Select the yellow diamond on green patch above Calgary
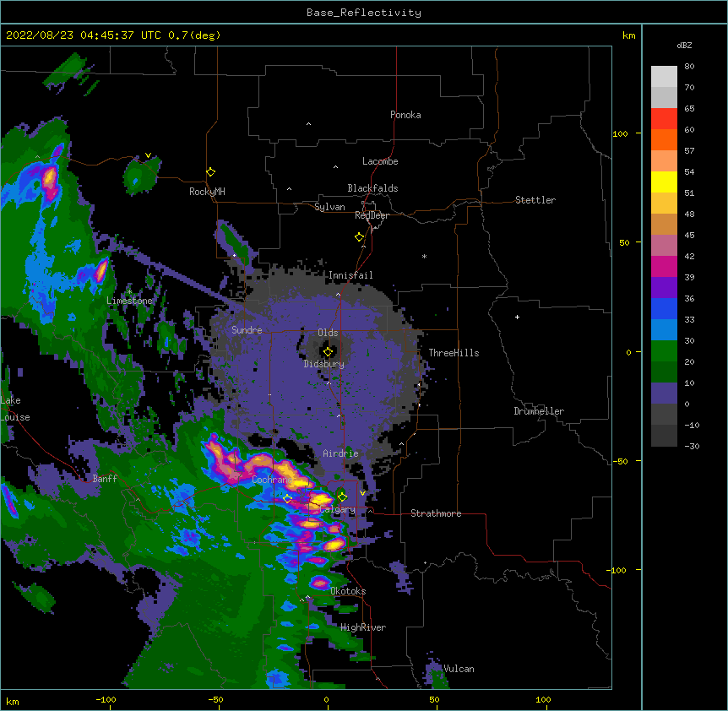 (342, 497)
